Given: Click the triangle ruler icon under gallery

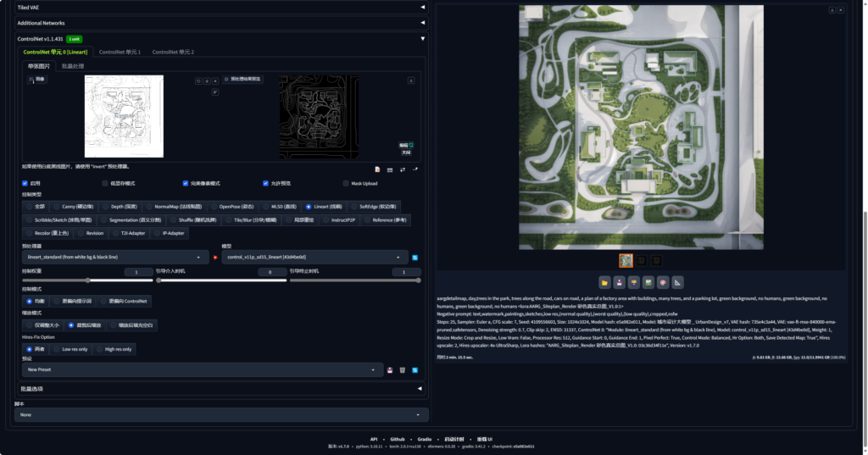Looking at the screenshot, I should pos(677,282).
